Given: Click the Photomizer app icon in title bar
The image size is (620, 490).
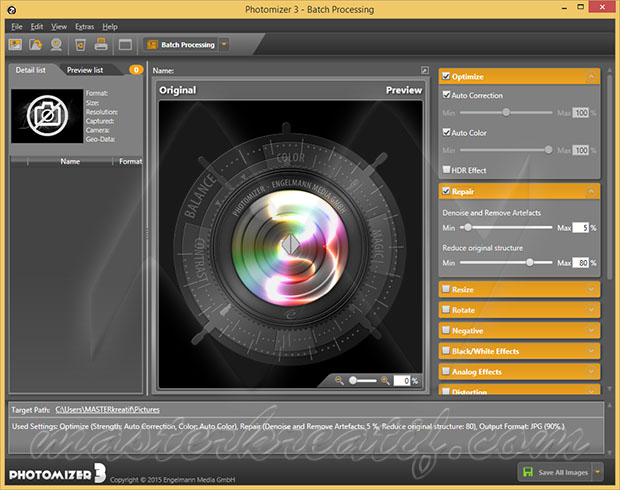Looking at the screenshot, I should (x=11, y=10).
